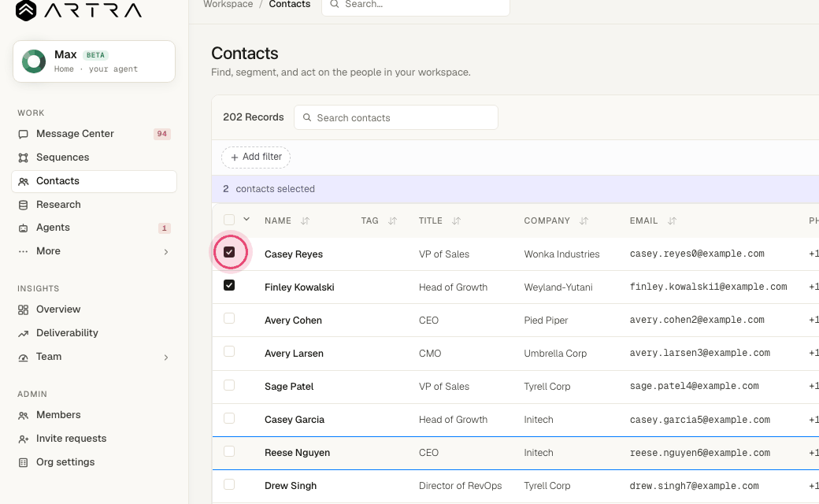This screenshot has height=504, width=819.
Task: Click Umbrella Corp company cell
Action: 555,354
